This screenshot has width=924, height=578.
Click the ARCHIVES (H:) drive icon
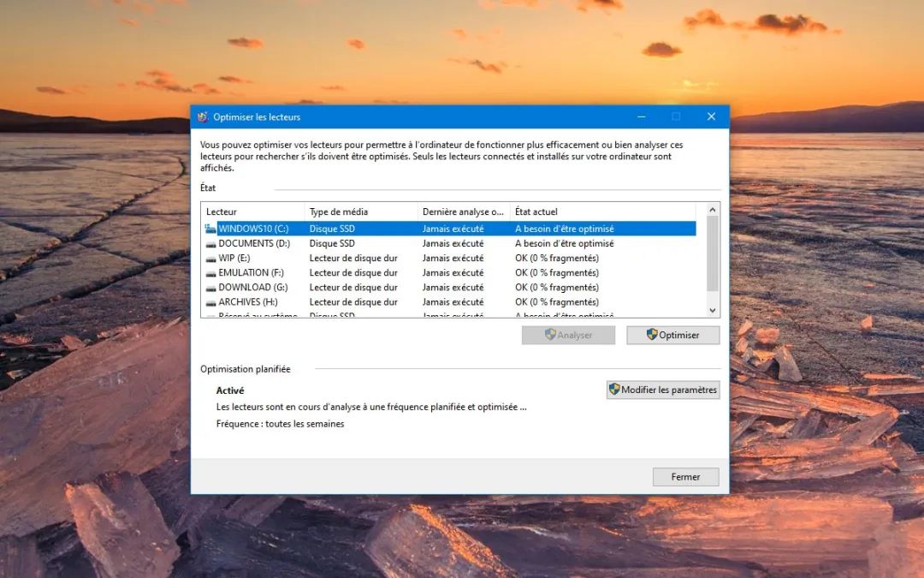tap(210, 302)
